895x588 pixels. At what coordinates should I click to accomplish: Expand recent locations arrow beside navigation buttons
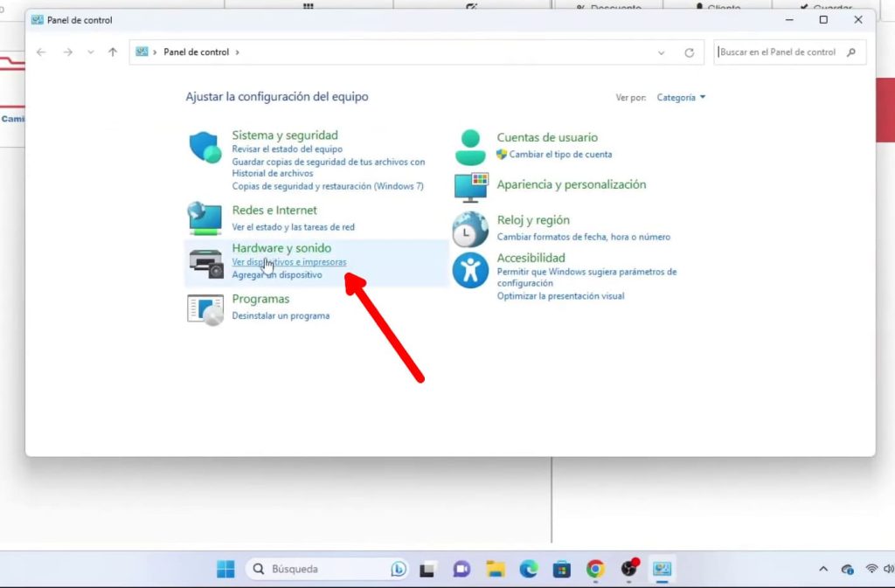(x=91, y=52)
